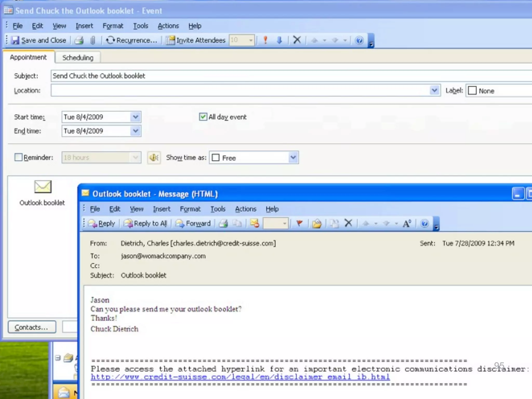
Task: Expand the Start time date dropdown
Action: click(x=135, y=117)
